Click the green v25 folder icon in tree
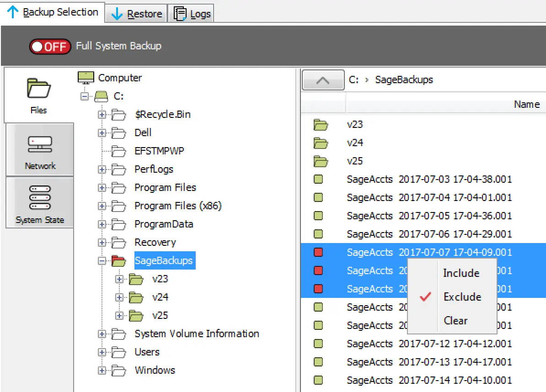 click(136, 316)
